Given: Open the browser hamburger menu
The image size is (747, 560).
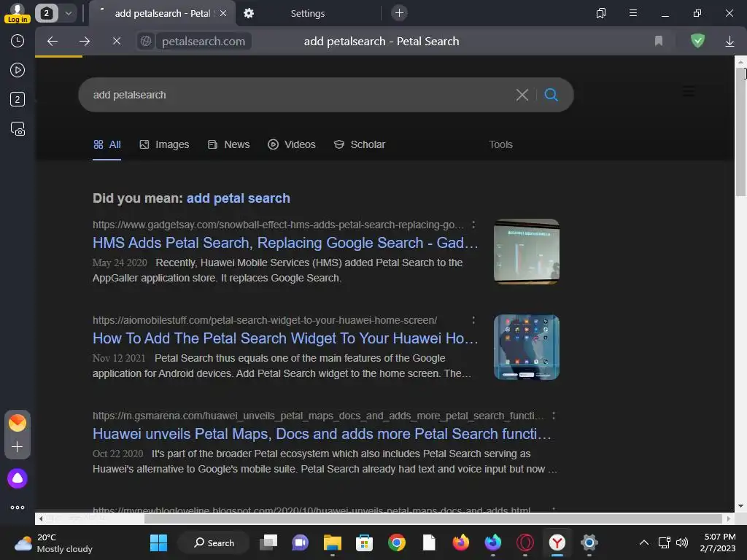Looking at the screenshot, I should click(632, 13).
